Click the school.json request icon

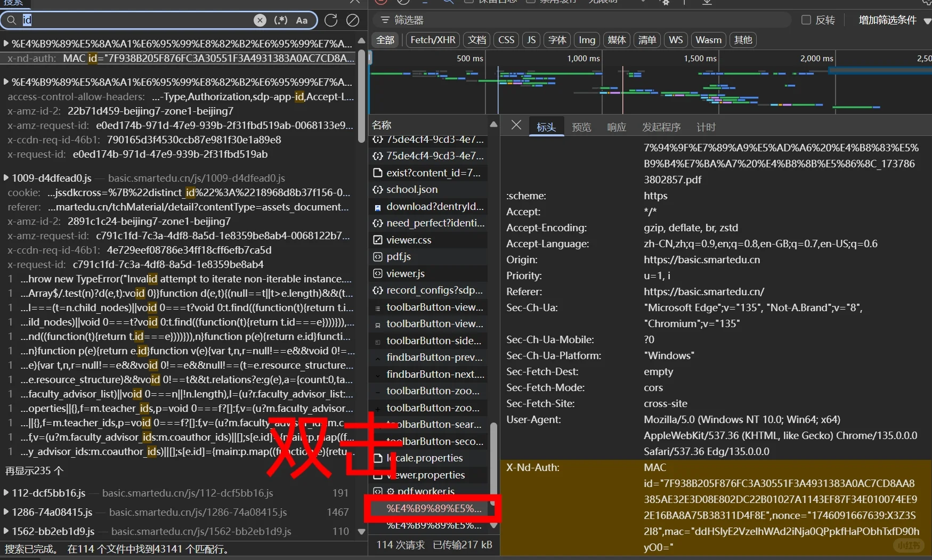378,190
